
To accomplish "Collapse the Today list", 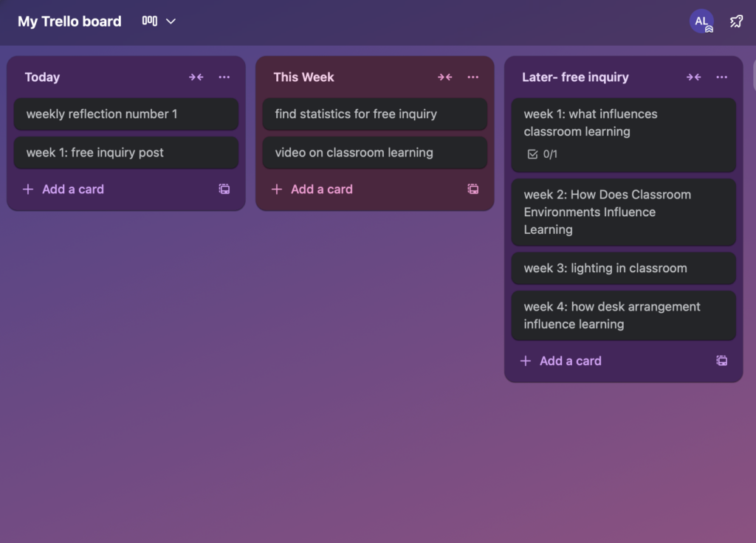I will [x=196, y=77].
